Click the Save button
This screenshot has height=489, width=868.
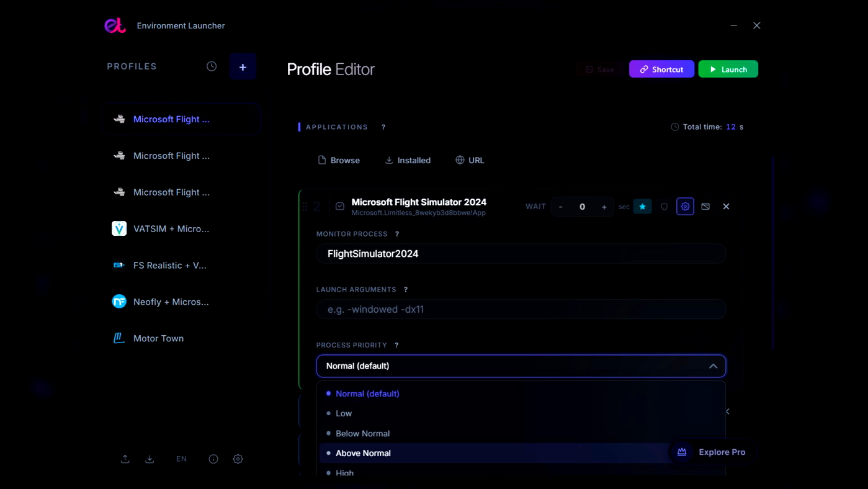coord(600,69)
